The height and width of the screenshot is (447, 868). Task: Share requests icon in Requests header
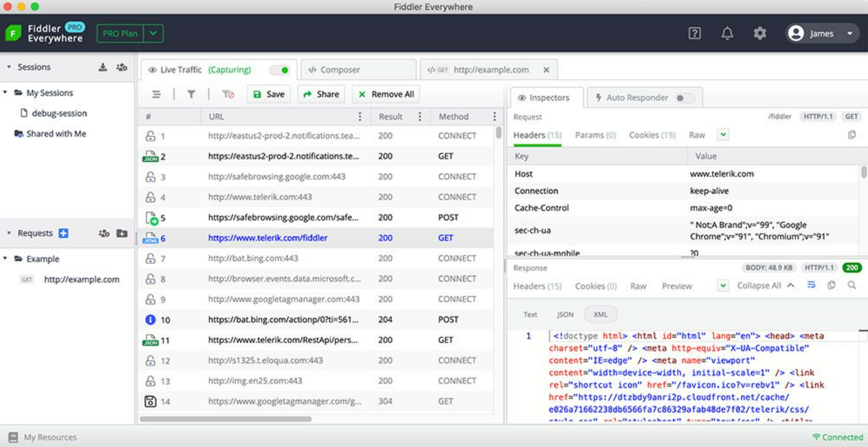click(x=104, y=233)
